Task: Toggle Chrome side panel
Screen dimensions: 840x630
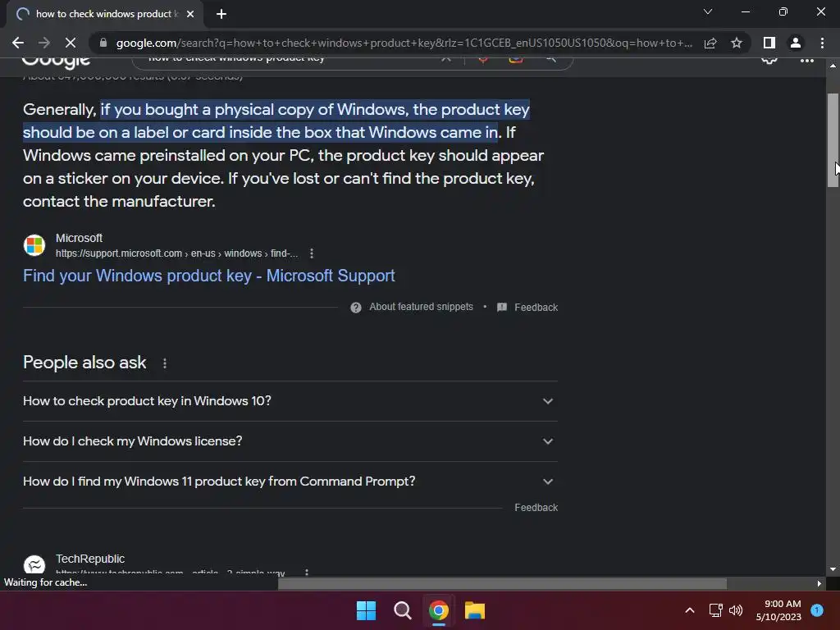Action: tap(769, 43)
